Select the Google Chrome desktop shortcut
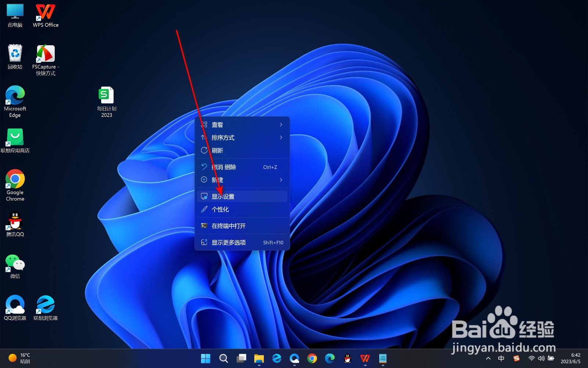Viewport: 588px width, 368px height. (15, 185)
